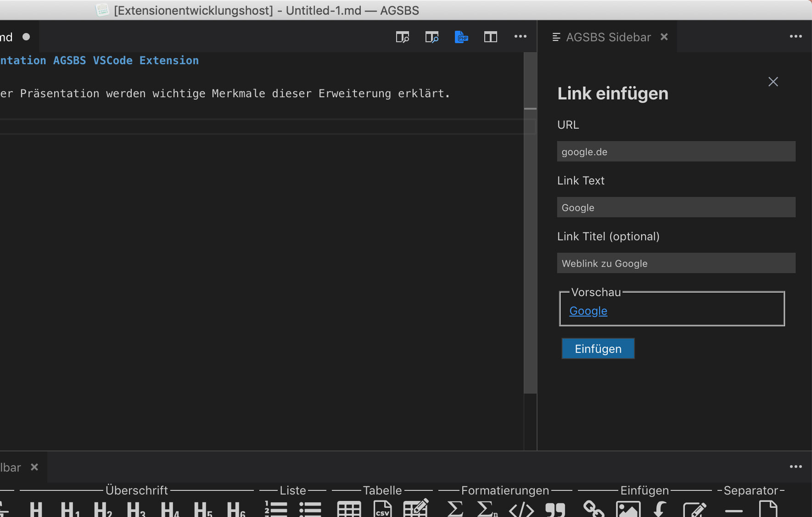Click the Einfügen button

tap(598, 349)
